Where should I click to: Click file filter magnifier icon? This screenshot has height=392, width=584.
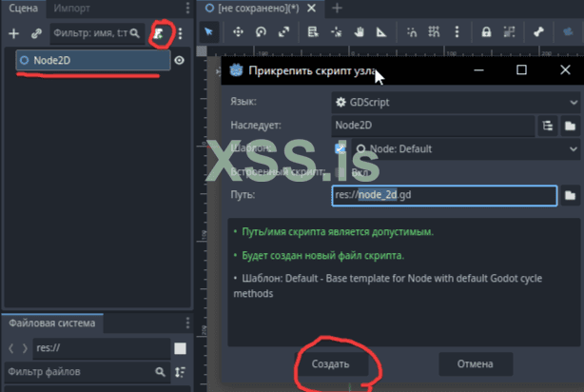coord(160,371)
